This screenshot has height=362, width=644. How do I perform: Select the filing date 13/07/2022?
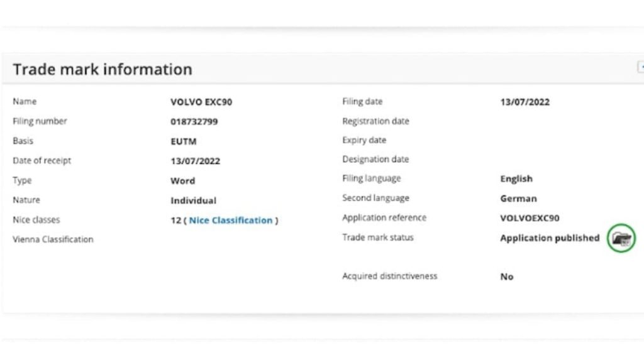coord(525,102)
